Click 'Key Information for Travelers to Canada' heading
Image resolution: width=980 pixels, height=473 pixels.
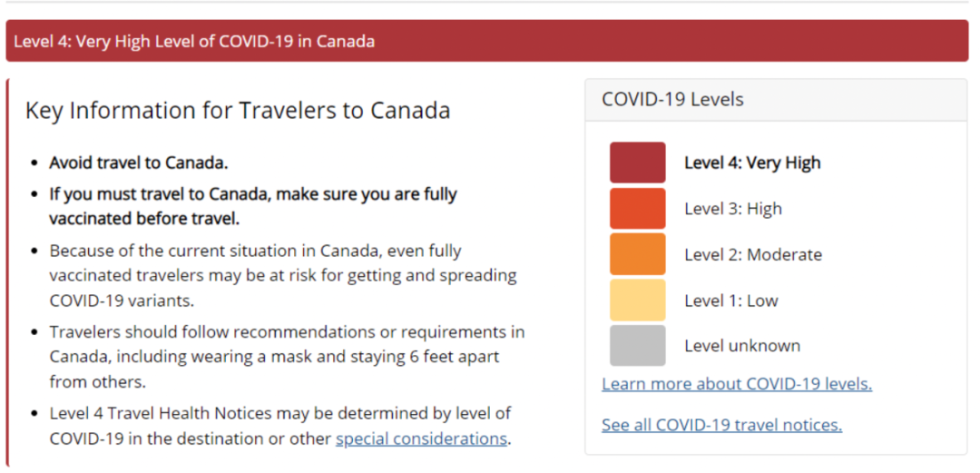click(x=238, y=111)
